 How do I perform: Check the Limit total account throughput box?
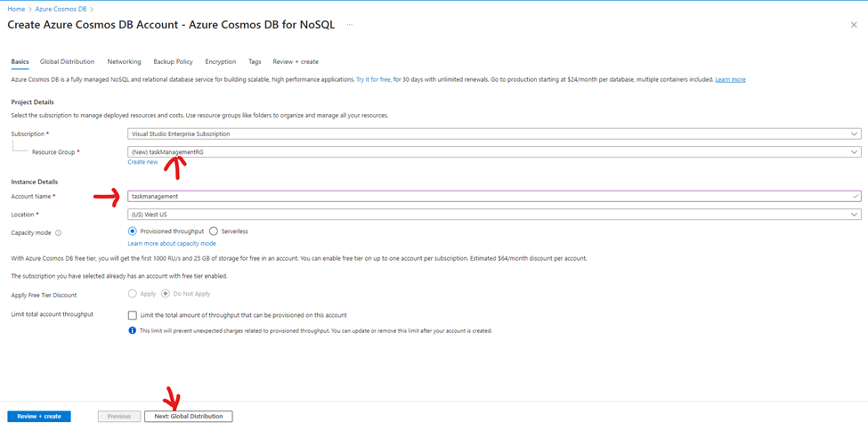coord(132,315)
